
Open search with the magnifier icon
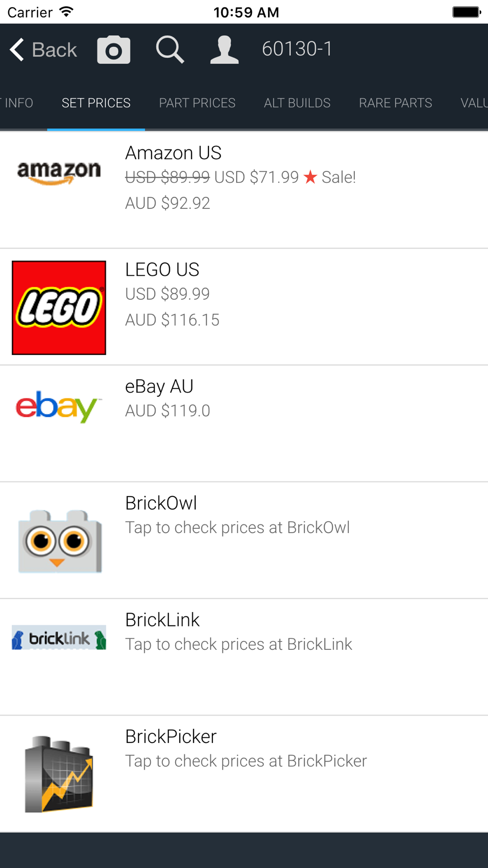coord(170,50)
